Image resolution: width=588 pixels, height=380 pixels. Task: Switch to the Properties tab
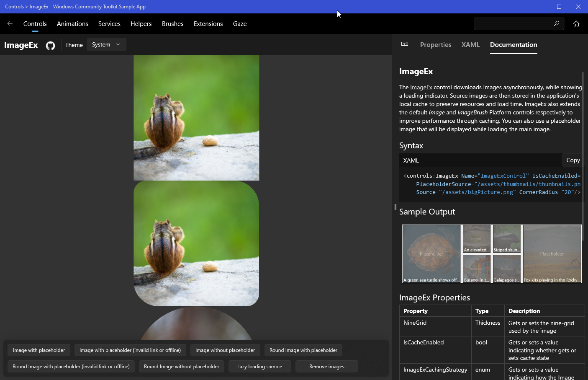[436, 45]
